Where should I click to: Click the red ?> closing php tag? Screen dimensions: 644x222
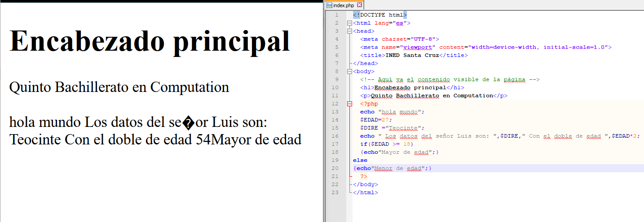click(x=364, y=176)
